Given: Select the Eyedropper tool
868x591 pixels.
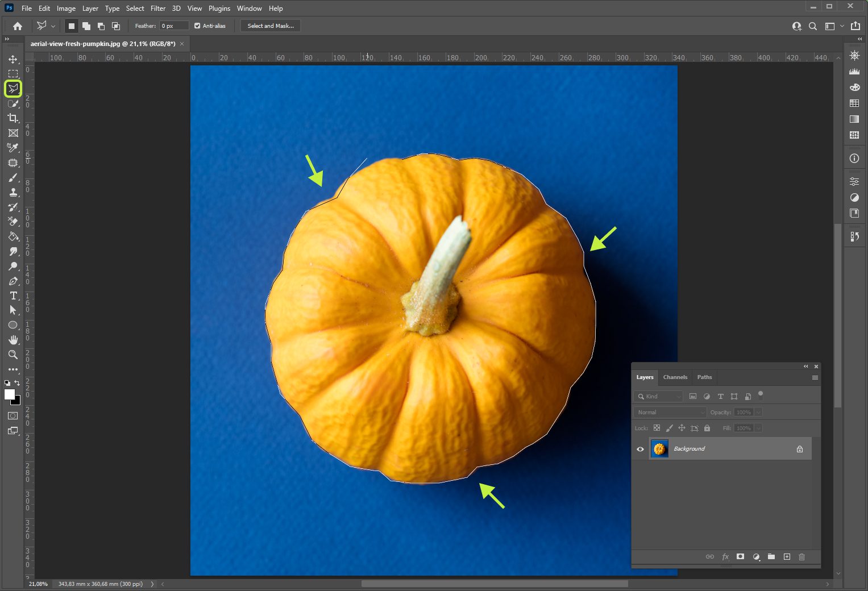Looking at the screenshot, I should pos(13,148).
